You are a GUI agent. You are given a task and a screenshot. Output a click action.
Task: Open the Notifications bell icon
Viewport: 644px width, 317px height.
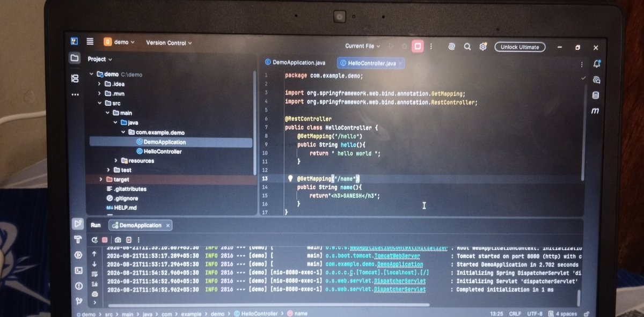click(x=596, y=64)
